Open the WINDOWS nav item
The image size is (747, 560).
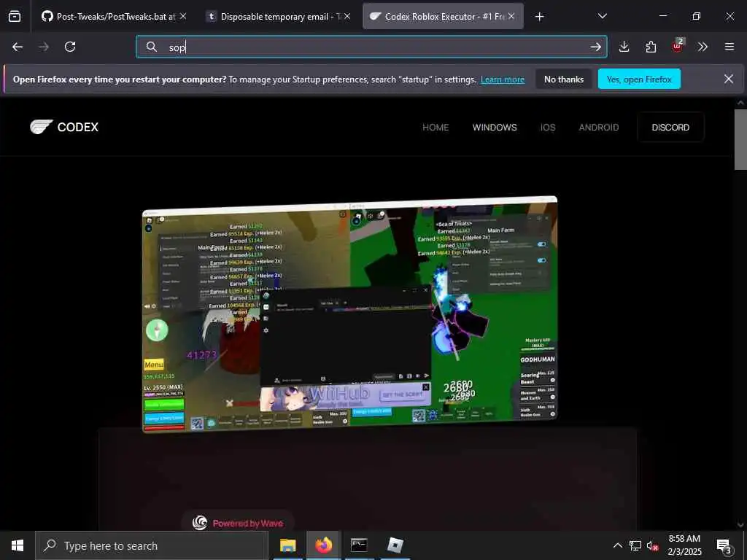pyautogui.click(x=495, y=128)
